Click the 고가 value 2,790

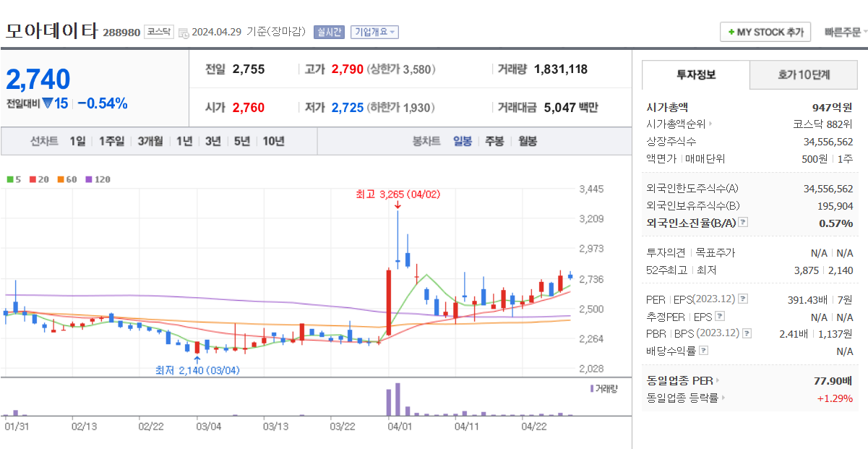[348, 69]
